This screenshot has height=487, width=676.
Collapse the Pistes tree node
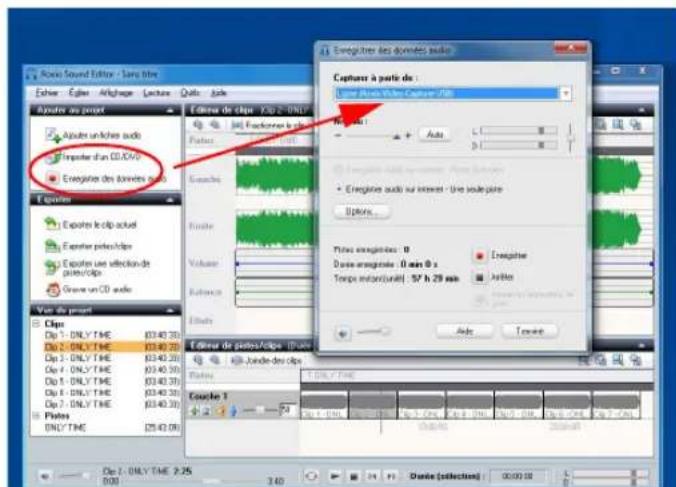tap(36, 414)
